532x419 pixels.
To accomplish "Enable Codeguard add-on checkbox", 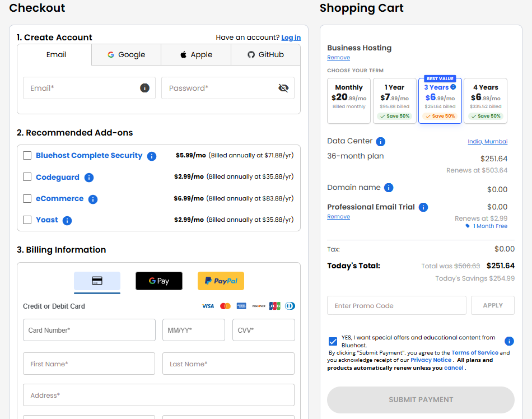I will [27, 177].
